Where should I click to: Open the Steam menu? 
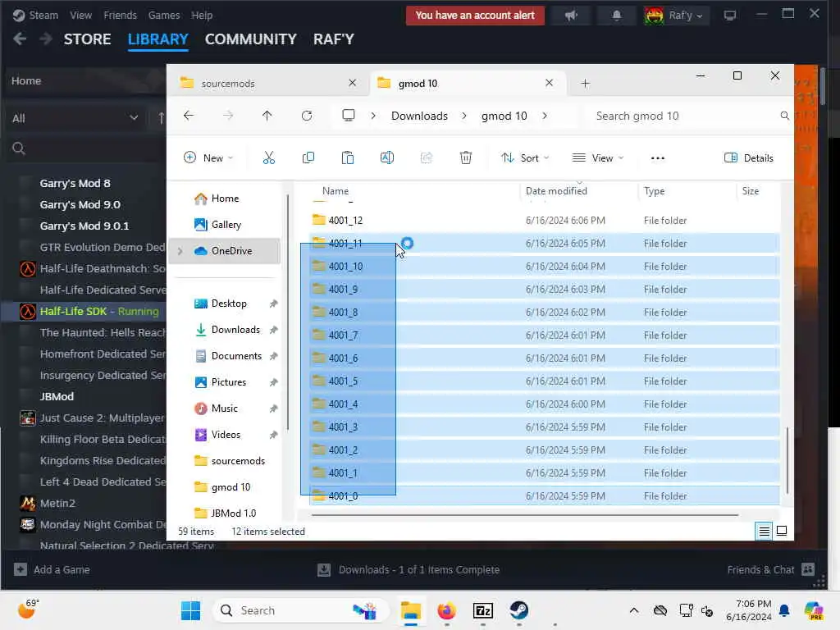[43, 16]
